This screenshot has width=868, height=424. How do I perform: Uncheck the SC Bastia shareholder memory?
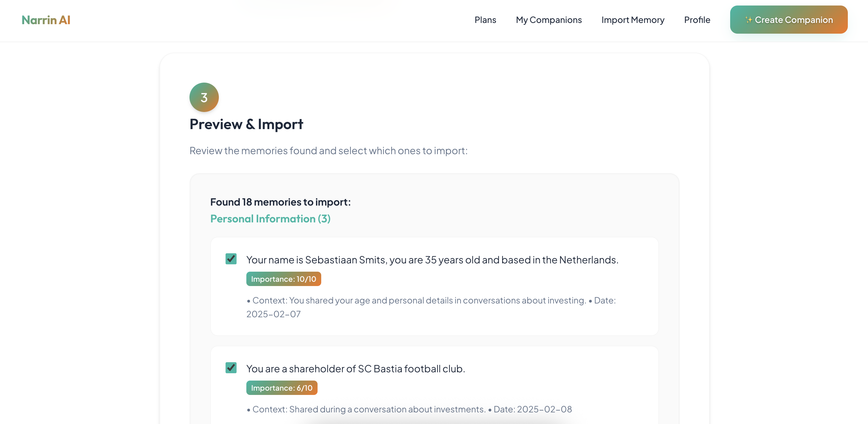pyautogui.click(x=231, y=367)
